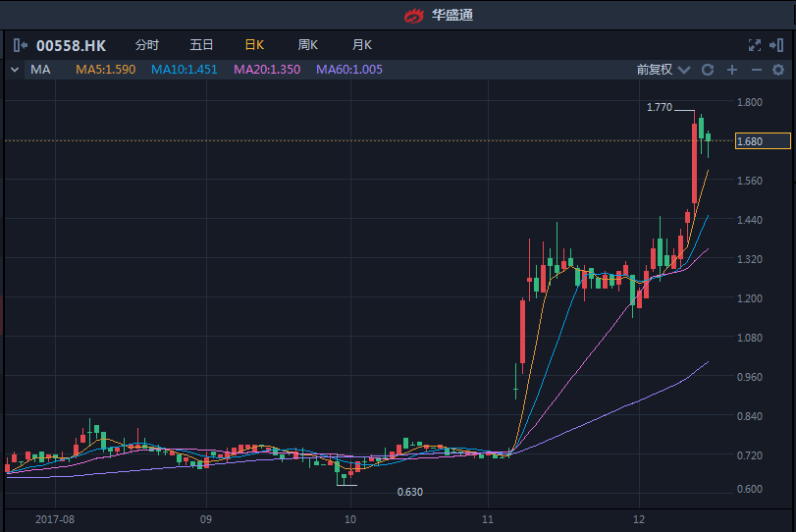The height and width of the screenshot is (532, 796).
Task: Select the 周K chart tab
Action: coord(308,45)
